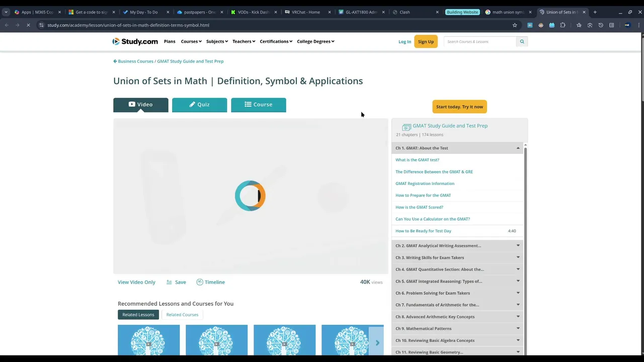The width and height of the screenshot is (644, 362).
Task: Open the Courses dropdown menu
Action: (191, 42)
